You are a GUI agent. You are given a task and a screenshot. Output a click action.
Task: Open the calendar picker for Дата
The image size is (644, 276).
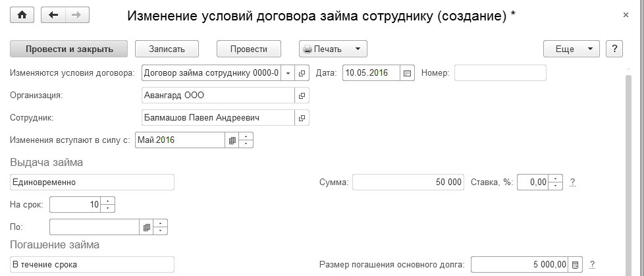(x=408, y=73)
